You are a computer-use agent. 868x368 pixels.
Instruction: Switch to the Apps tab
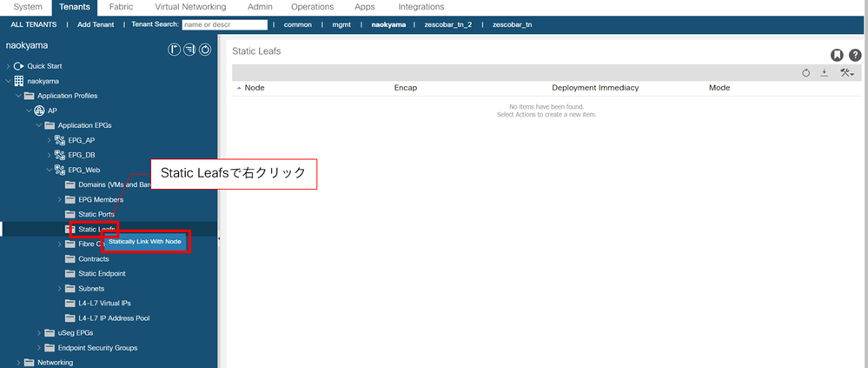pyautogui.click(x=364, y=7)
